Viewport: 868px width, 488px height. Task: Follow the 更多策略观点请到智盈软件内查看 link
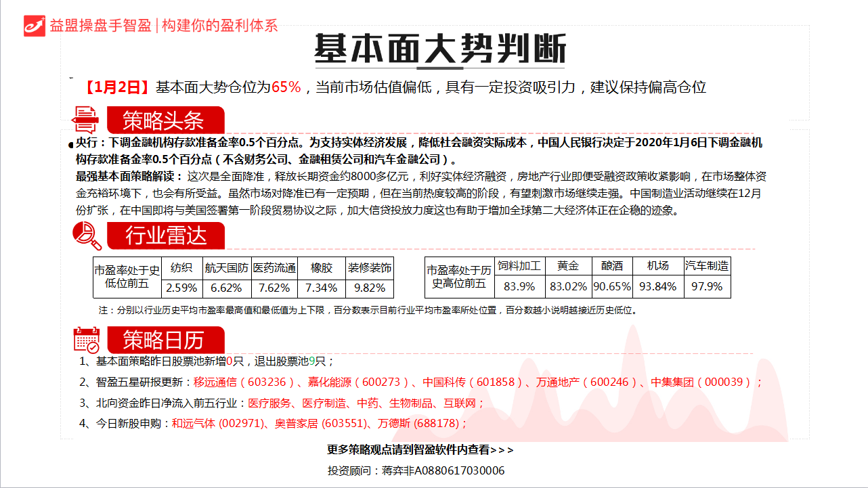(x=420, y=449)
